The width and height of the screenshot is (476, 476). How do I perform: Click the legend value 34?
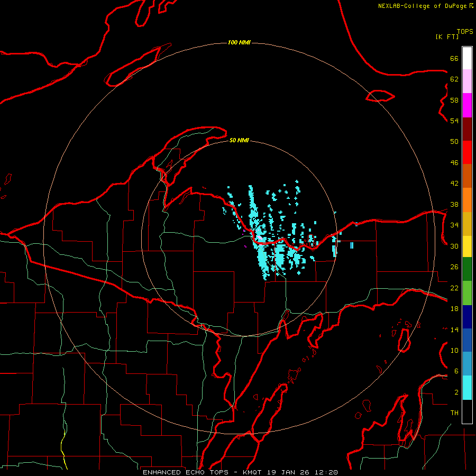point(454,225)
